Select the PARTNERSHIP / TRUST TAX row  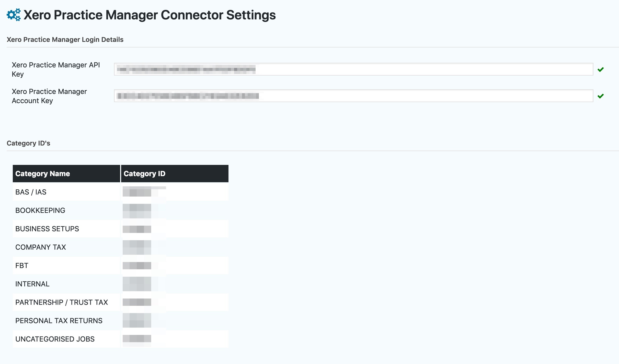click(x=121, y=302)
